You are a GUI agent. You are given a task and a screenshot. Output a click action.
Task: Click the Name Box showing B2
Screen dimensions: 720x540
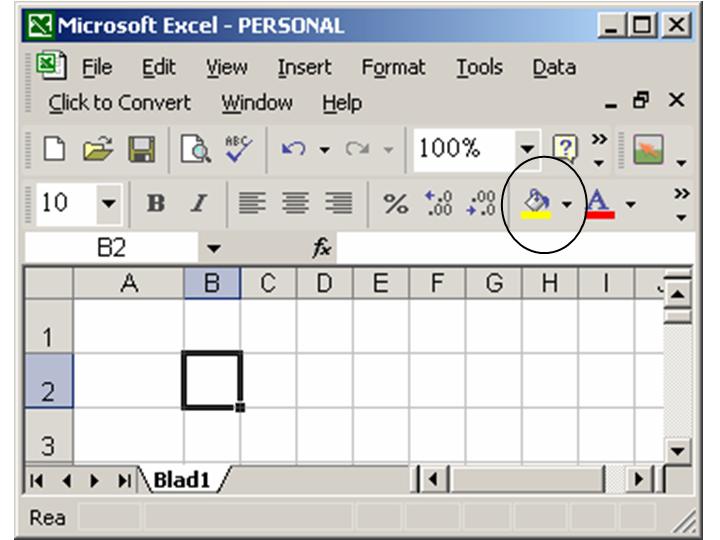112,248
